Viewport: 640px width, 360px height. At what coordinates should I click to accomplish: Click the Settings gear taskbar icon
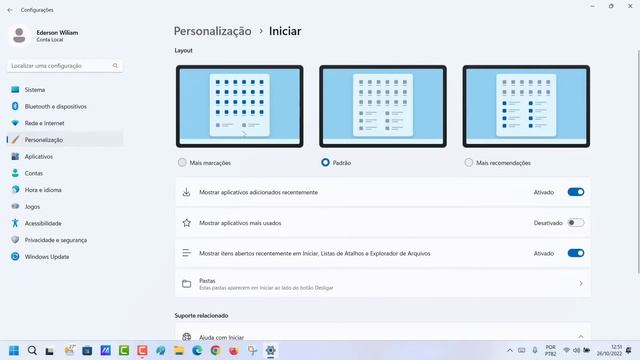[x=271, y=351]
